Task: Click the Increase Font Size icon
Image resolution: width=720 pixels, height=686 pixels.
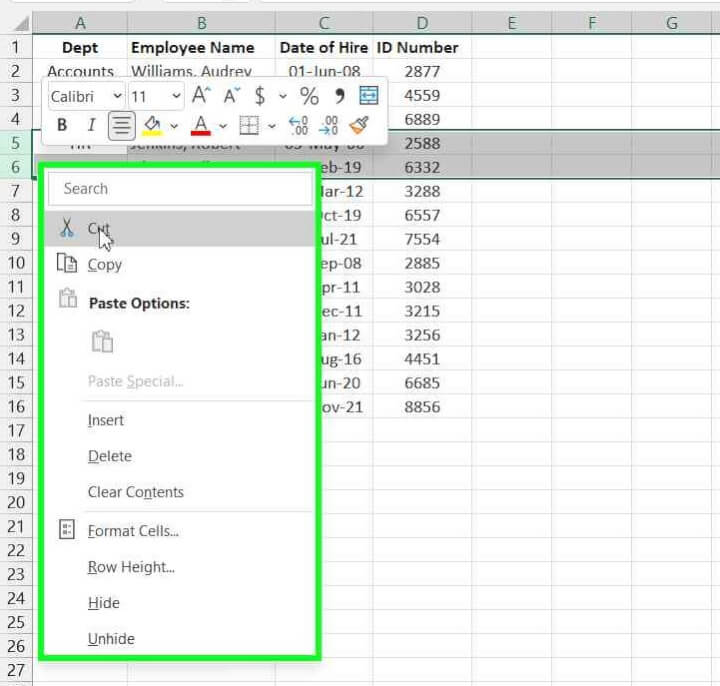Action: pyautogui.click(x=201, y=96)
